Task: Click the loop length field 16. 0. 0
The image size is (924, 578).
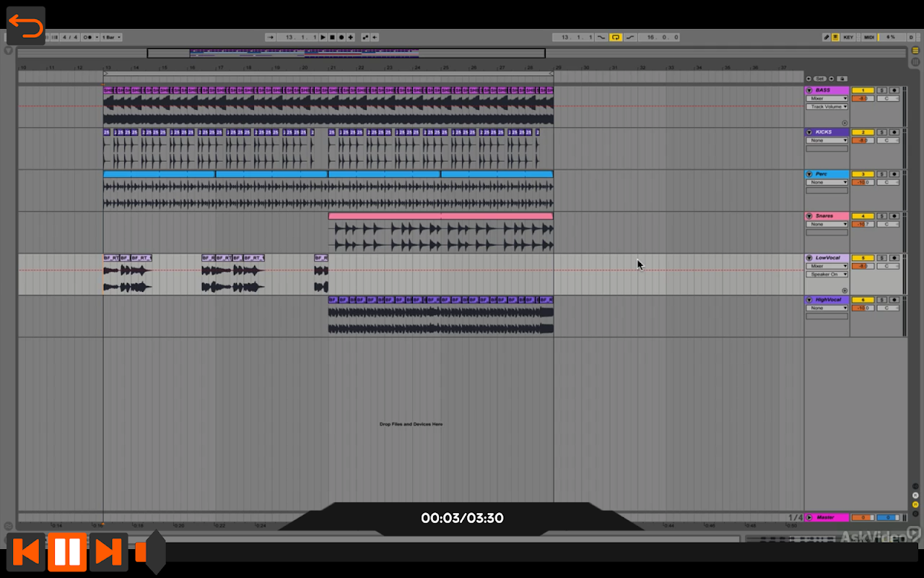Action: 659,37
